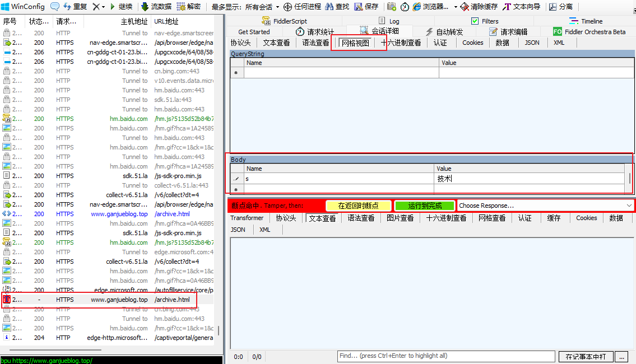Click the camera screenshot icon in toolbar
Screen dimensions: 636x364
tap(392, 7)
